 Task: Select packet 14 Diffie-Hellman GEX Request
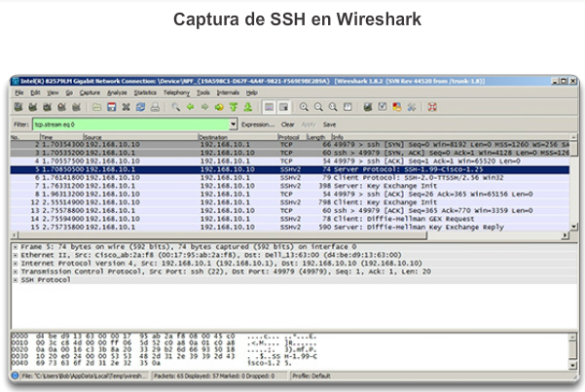290,219
